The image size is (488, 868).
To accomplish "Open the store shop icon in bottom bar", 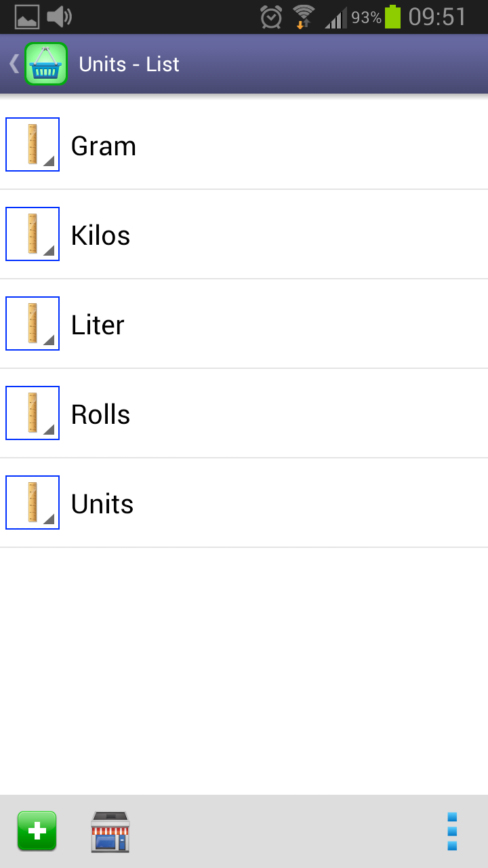I will [110, 831].
